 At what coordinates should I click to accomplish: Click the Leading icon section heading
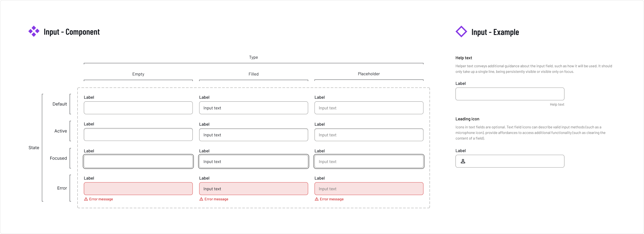[x=467, y=119]
